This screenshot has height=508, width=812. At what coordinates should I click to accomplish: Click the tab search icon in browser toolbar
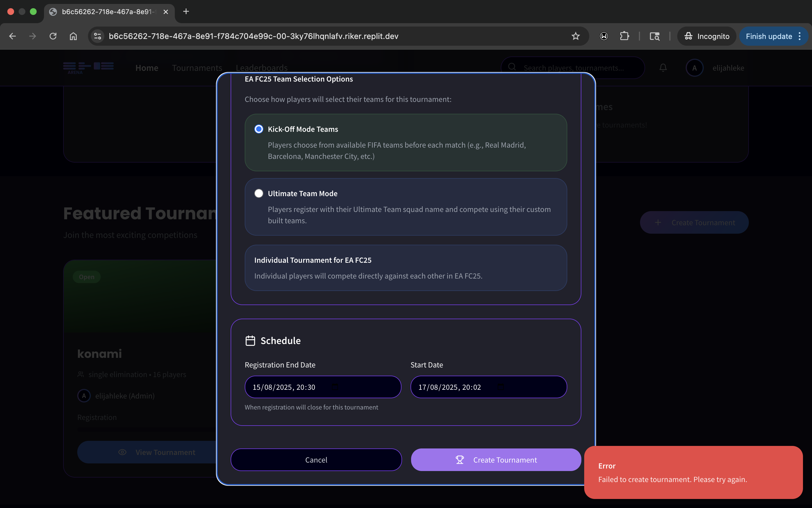(x=654, y=36)
